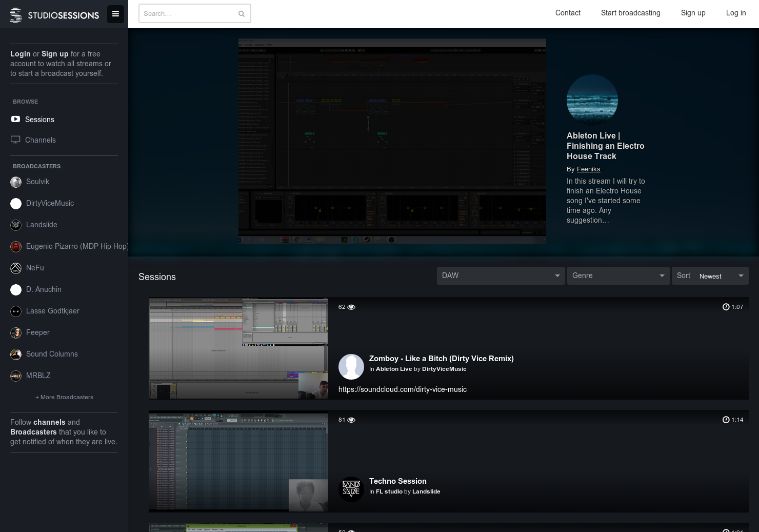
Task: Click the default avatar on the Zomboy session
Action: (351, 367)
